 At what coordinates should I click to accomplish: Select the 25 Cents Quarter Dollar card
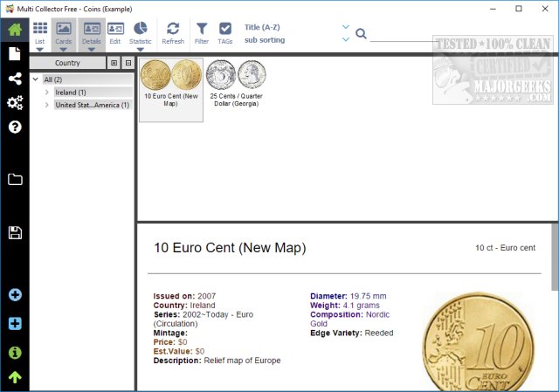(236, 84)
